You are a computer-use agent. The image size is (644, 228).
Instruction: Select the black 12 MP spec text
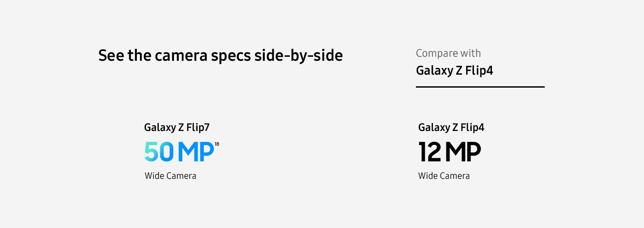[x=449, y=152]
